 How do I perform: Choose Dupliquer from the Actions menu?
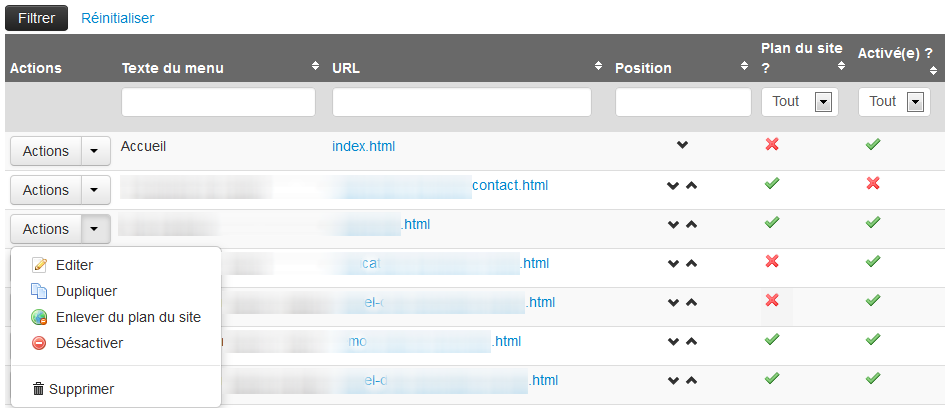pos(86,291)
